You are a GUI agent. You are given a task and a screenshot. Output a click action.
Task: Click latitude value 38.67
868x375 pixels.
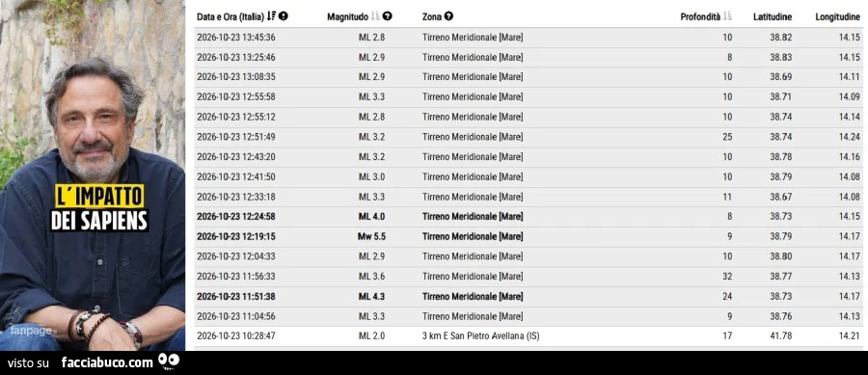781,197
